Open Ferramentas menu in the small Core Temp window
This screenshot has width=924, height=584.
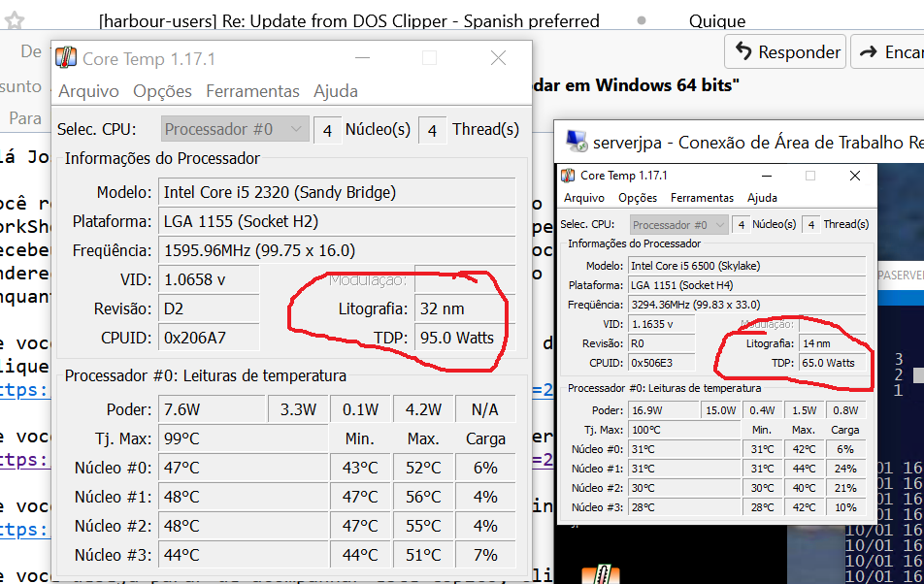click(702, 198)
